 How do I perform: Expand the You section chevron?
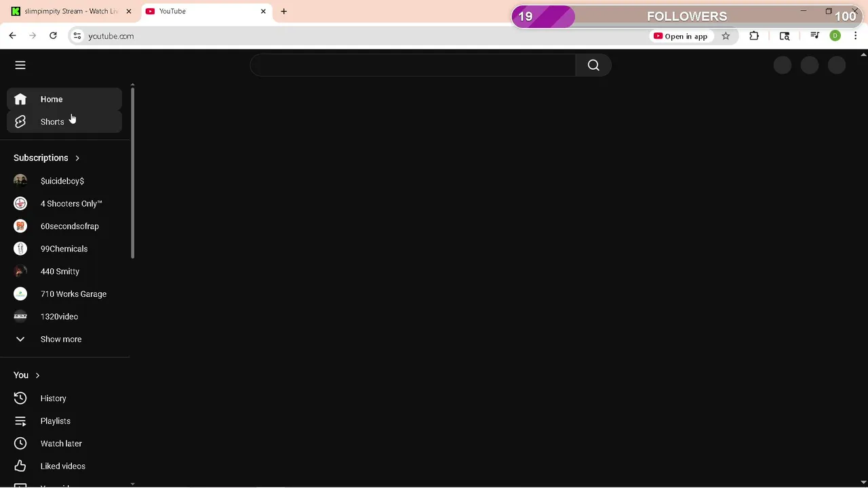(37, 375)
